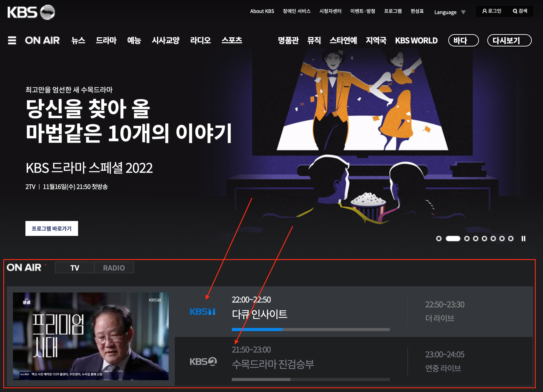The image size is (543, 392).
Task: Pause the banner carousel autoplay
Action: pyautogui.click(x=523, y=239)
